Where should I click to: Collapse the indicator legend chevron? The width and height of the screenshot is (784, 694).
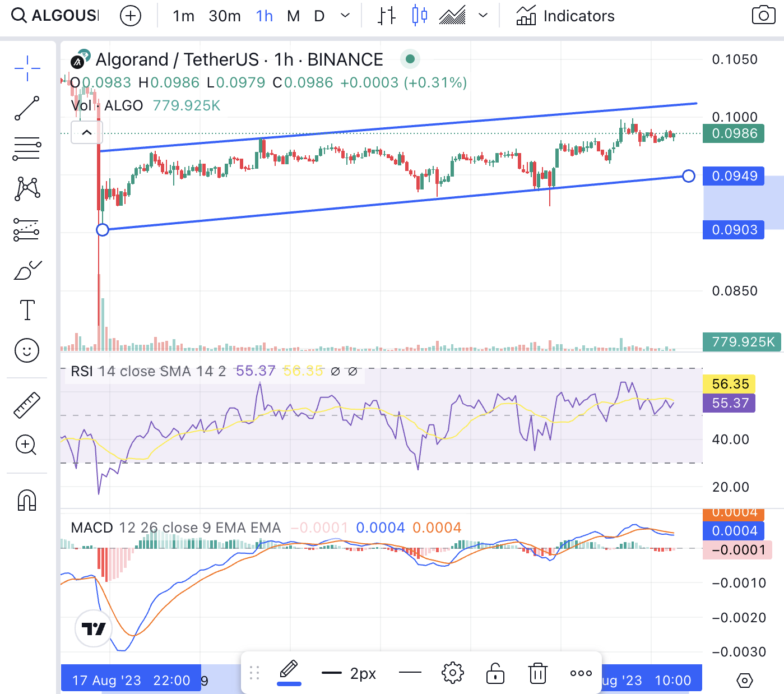[87, 133]
